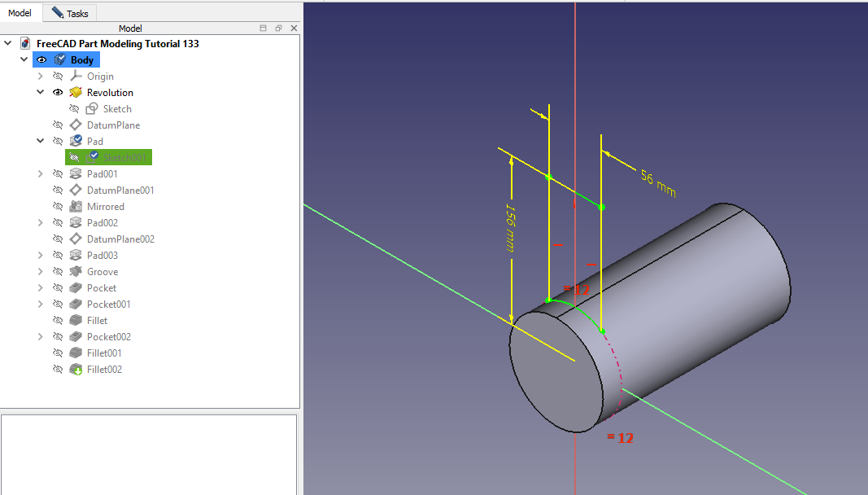The image size is (868, 495).
Task: Collapse the Revolution tree node
Action: [41, 93]
